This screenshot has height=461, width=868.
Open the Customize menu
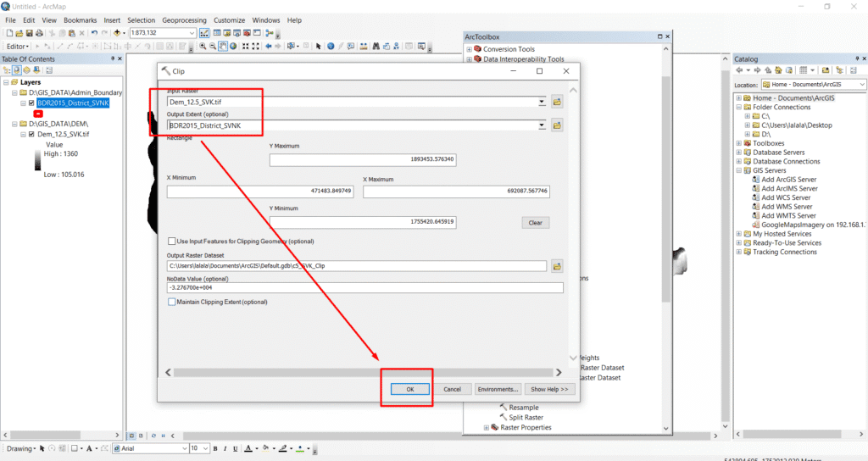229,20
